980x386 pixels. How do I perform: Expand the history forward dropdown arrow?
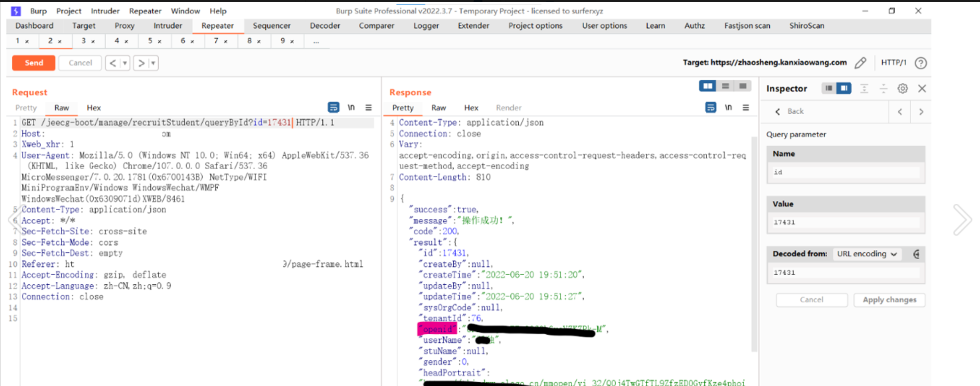pos(153,63)
